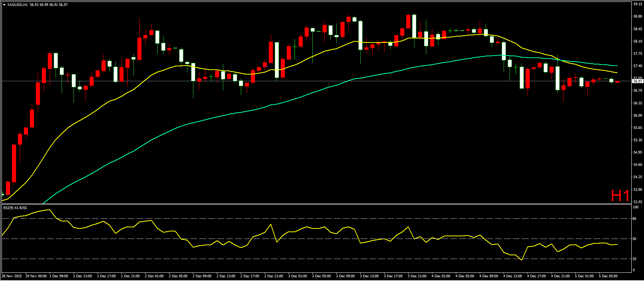The height and width of the screenshot is (281, 644).
Task: Click the 4 Dec 13:00 time label
Action: pos(513,276)
